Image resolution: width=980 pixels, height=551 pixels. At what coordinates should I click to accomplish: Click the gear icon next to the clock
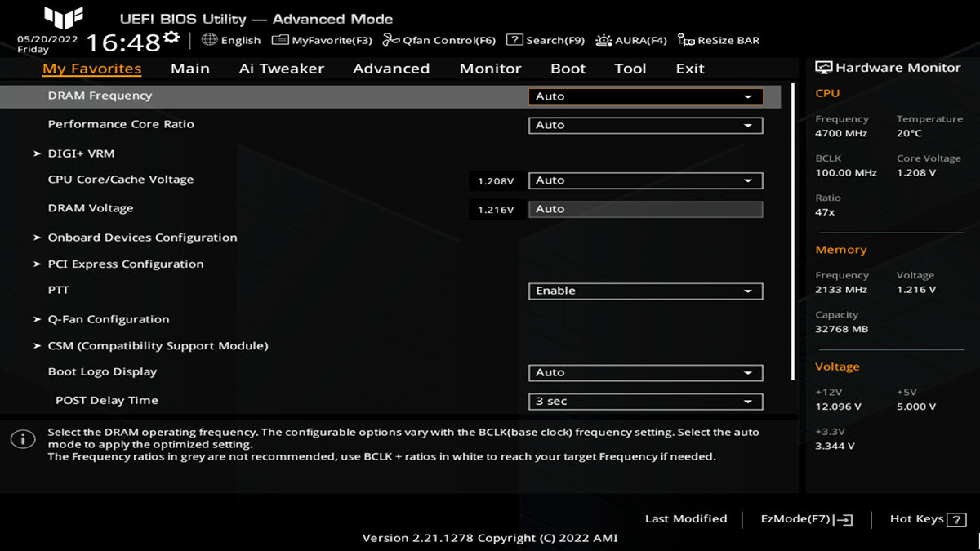click(171, 37)
